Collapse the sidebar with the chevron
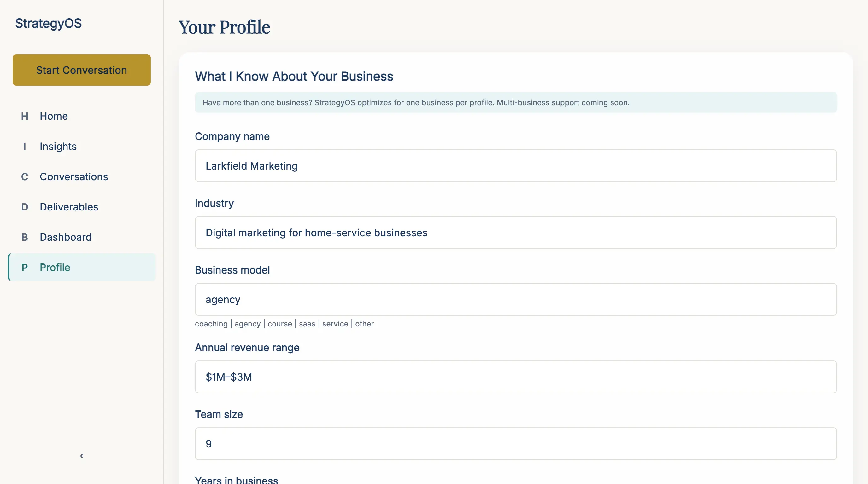The height and width of the screenshot is (484, 868). coord(82,456)
